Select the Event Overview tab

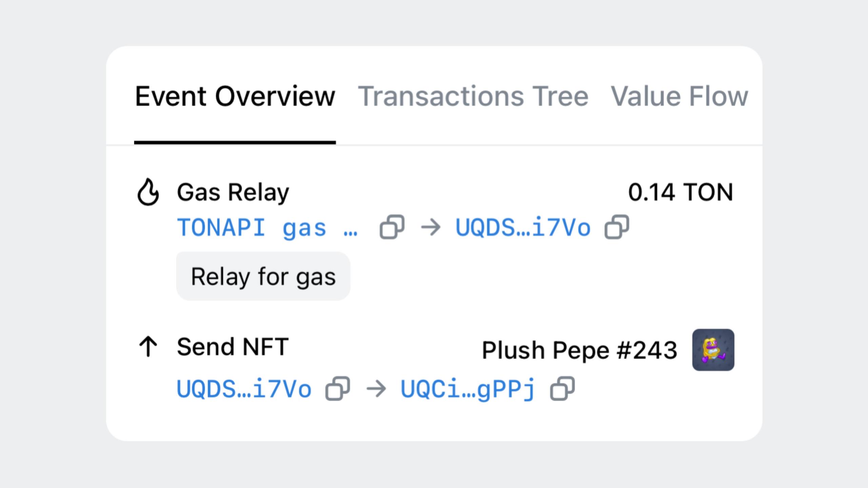(x=235, y=96)
